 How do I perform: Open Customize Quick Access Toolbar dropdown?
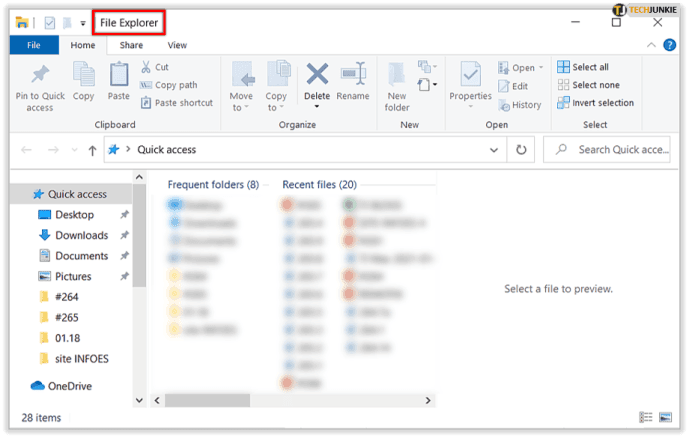(83, 23)
